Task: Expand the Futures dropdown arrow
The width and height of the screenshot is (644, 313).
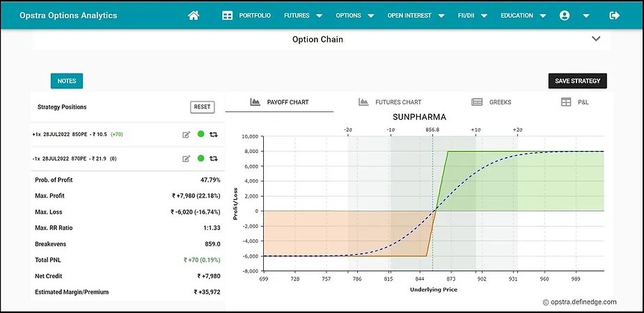Action: pos(319,16)
